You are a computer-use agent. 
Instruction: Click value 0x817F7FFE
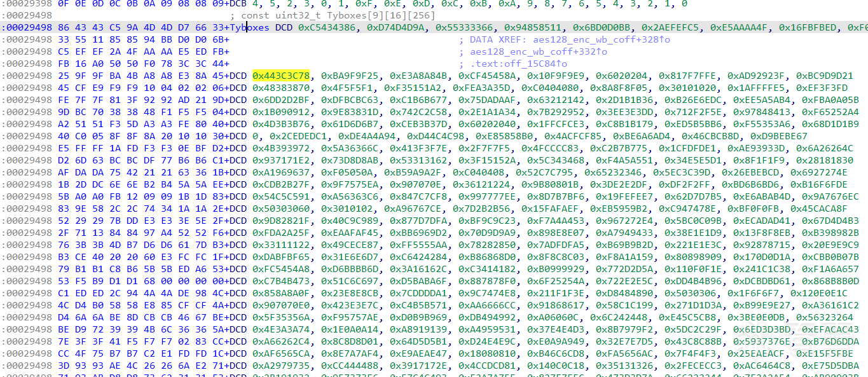(687, 76)
